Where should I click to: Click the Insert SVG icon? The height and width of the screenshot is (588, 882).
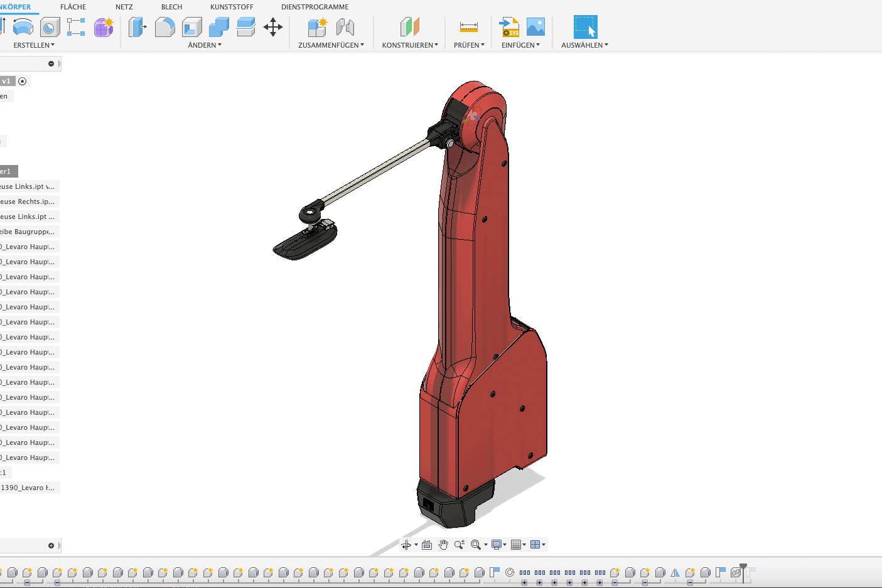pyautogui.click(x=509, y=27)
